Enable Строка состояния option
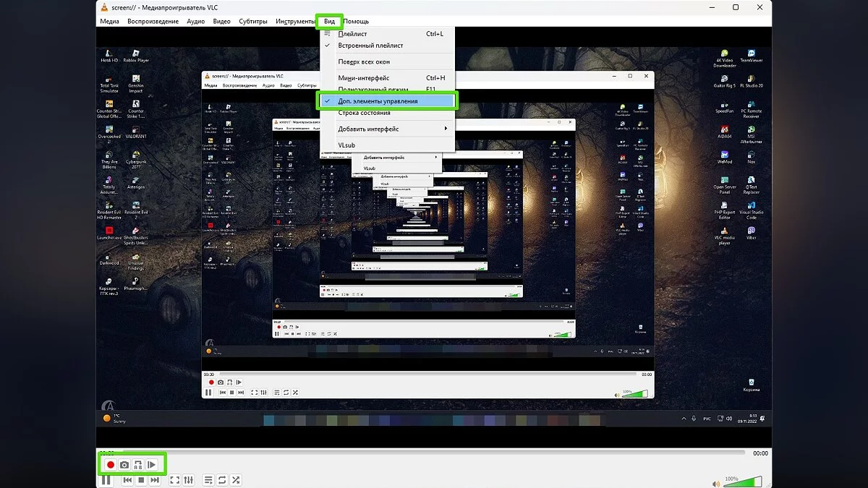 point(387,113)
